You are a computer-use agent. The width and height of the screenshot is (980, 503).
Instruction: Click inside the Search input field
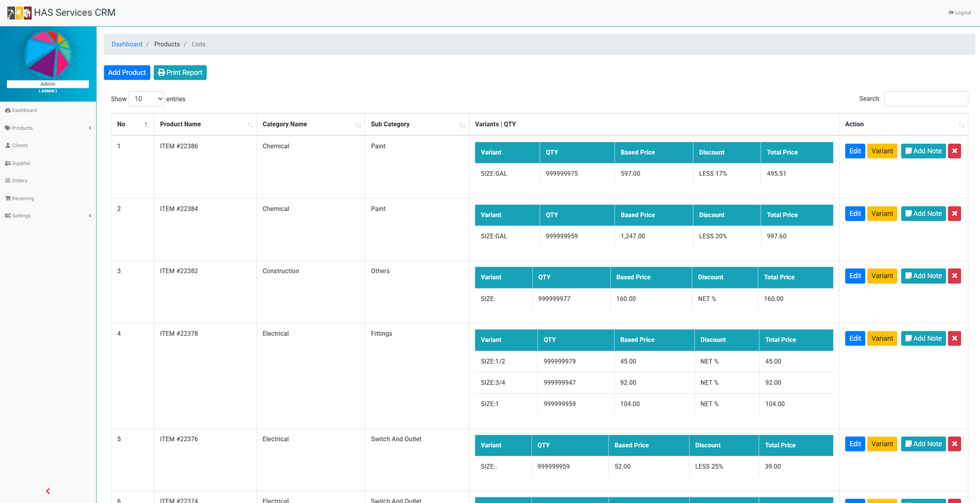[x=925, y=99]
